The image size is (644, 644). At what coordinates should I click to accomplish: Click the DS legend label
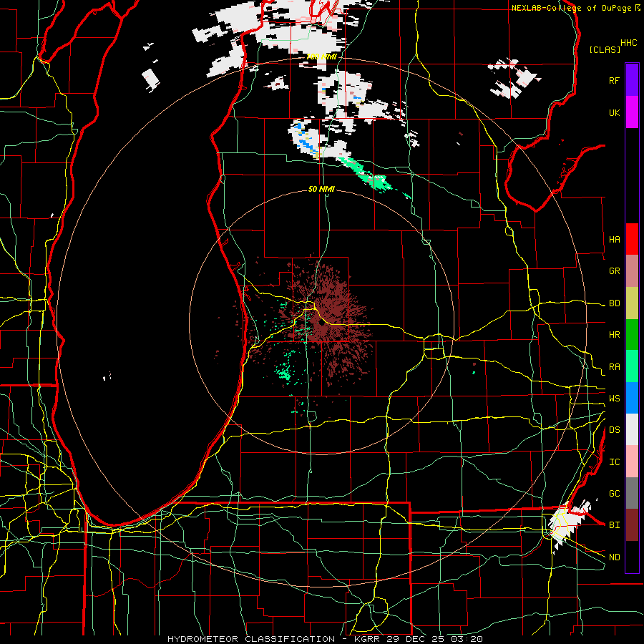[x=614, y=430]
